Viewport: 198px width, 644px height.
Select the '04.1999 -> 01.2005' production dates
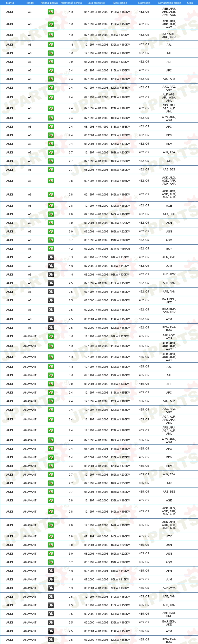[96, 375]
